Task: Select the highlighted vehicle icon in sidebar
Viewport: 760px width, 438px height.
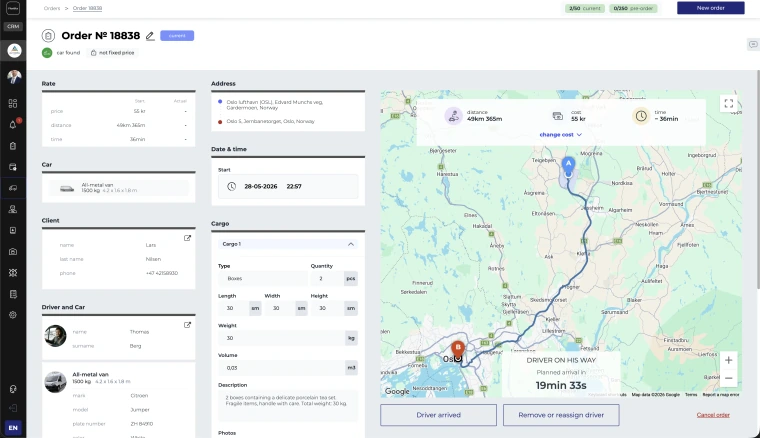Action: (x=13, y=188)
